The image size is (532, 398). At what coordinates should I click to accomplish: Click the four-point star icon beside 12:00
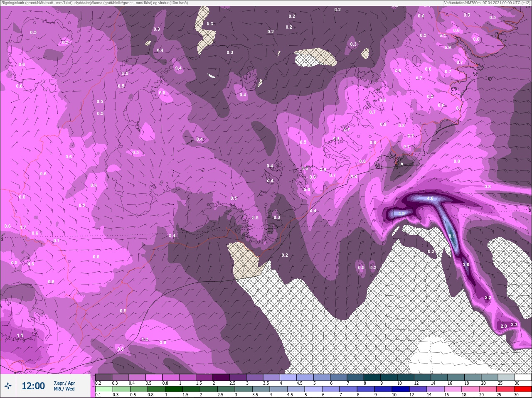pos(8,386)
